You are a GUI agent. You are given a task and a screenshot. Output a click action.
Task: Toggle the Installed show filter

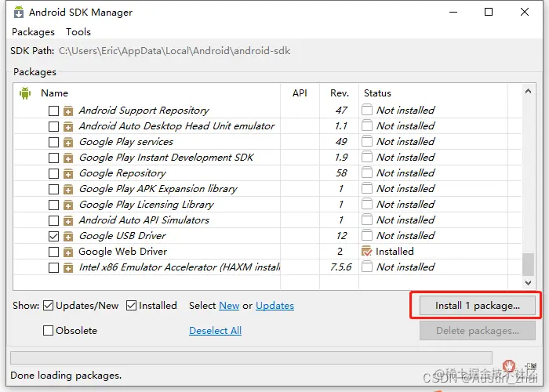pyautogui.click(x=131, y=306)
